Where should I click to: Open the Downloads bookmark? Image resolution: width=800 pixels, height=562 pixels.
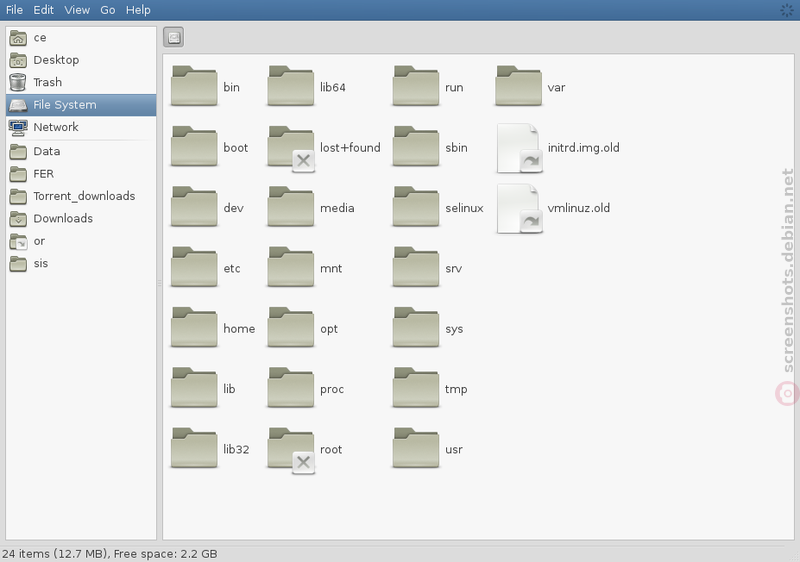pyautogui.click(x=81, y=219)
